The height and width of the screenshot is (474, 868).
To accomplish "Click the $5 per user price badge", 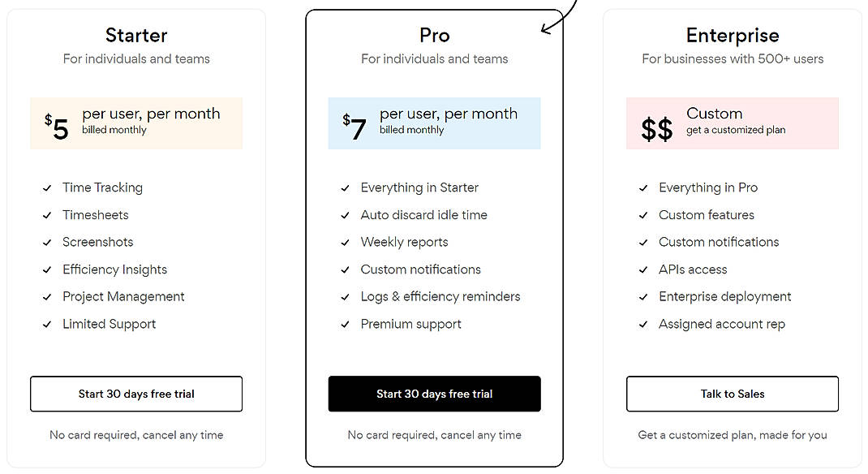I will point(135,123).
